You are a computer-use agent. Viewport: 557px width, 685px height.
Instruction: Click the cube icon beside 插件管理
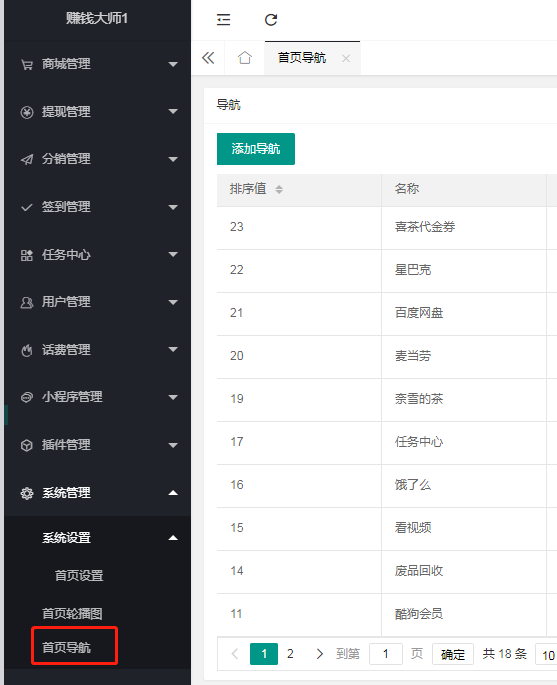tap(27, 445)
